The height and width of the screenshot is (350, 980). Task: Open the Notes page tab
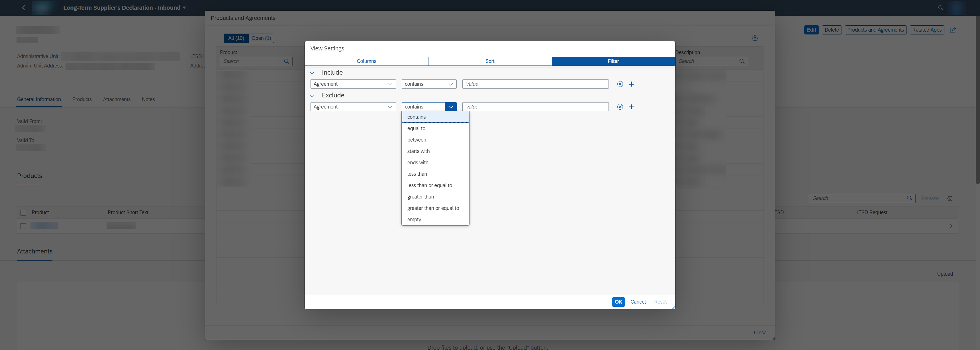click(148, 100)
